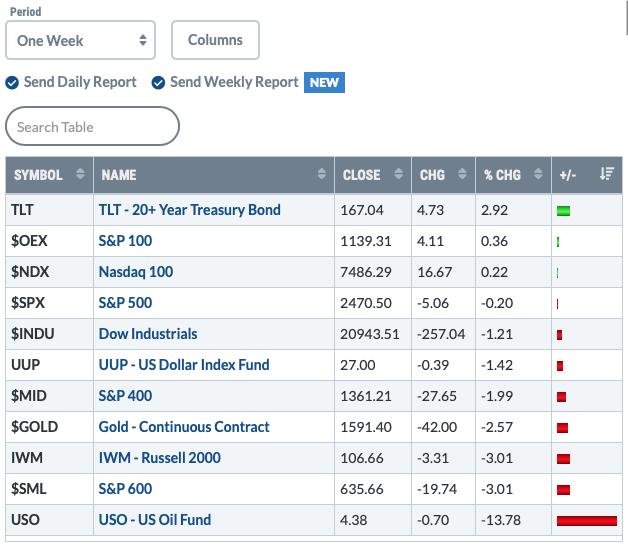Open the S&P 500 link

coord(125,303)
